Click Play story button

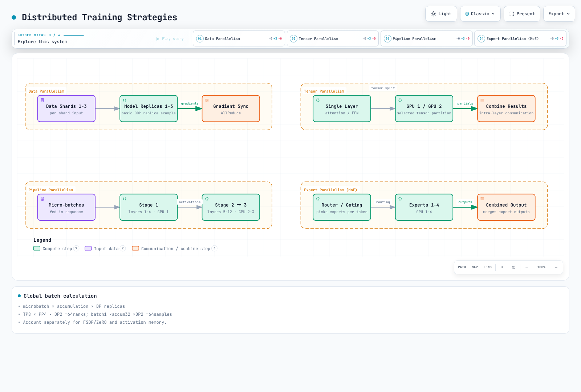click(x=170, y=39)
